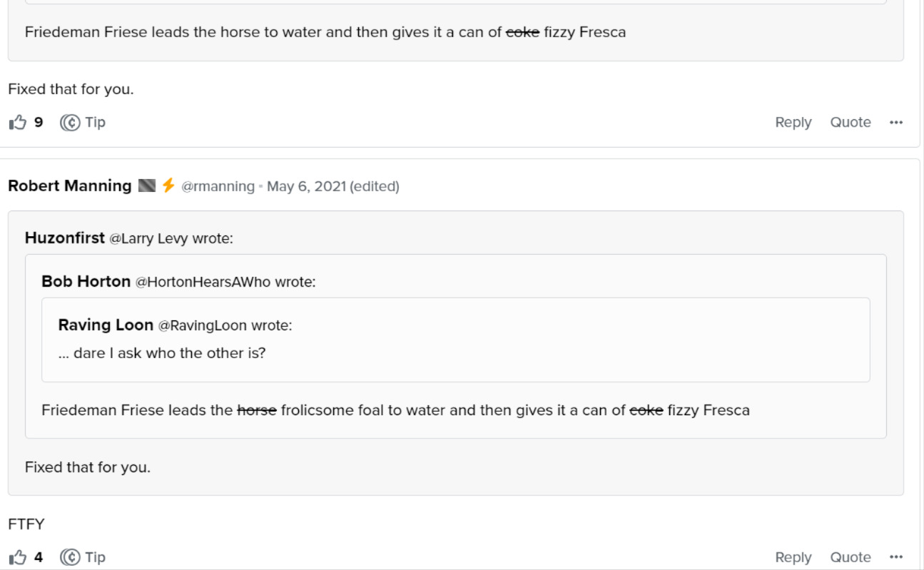Click the striped flag badge next to Robert Manning
The height and width of the screenshot is (570, 924).
click(146, 186)
